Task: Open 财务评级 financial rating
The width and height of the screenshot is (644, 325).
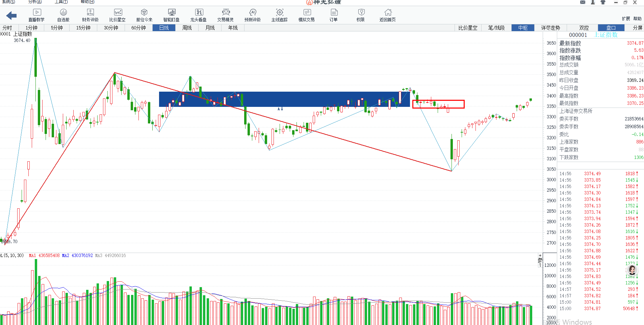Action: 90,15
